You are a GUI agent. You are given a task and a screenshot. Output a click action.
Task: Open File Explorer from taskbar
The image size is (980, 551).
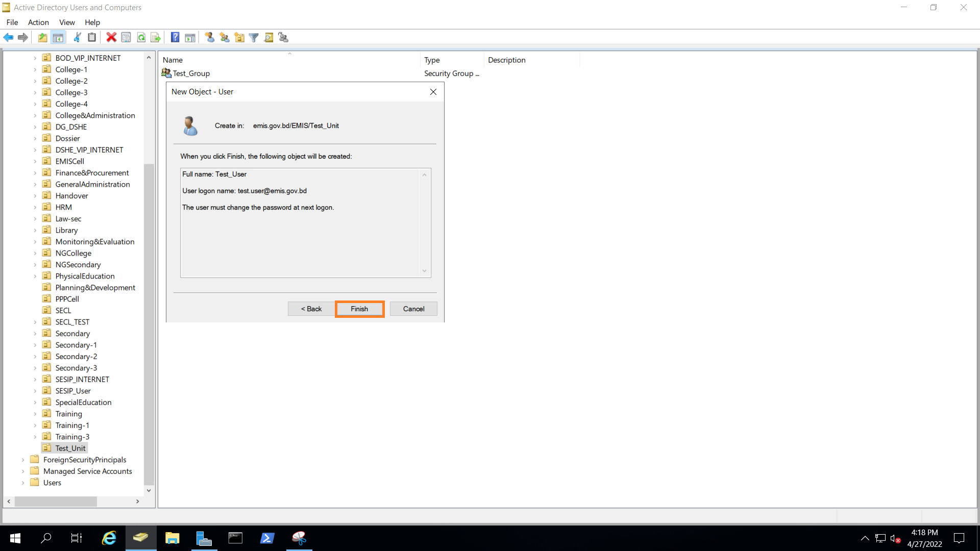[173, 538]
